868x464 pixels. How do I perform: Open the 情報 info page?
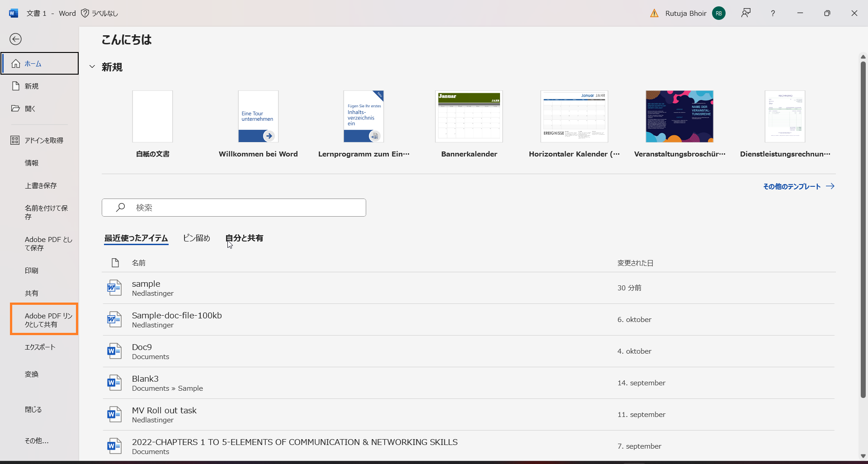[x=40, y=163]
